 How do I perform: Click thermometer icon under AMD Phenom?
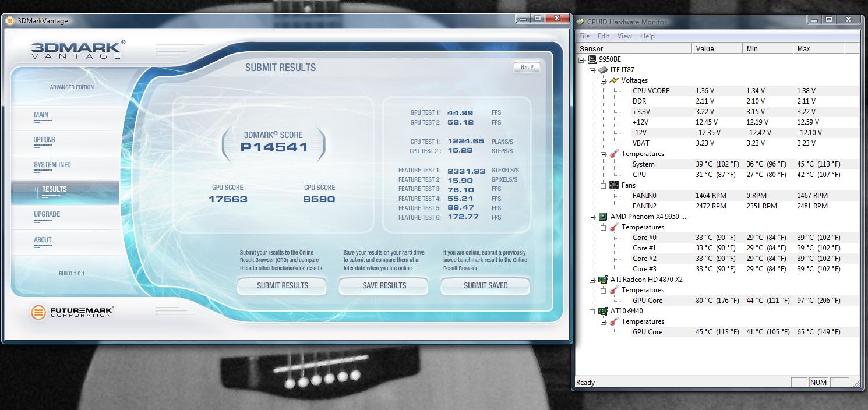613,227
